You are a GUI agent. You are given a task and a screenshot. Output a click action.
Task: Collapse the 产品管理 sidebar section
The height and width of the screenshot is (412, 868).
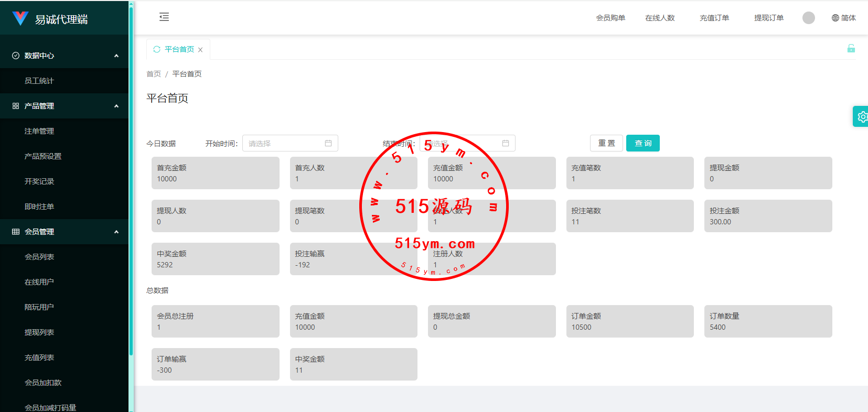[x=116, y=106]
